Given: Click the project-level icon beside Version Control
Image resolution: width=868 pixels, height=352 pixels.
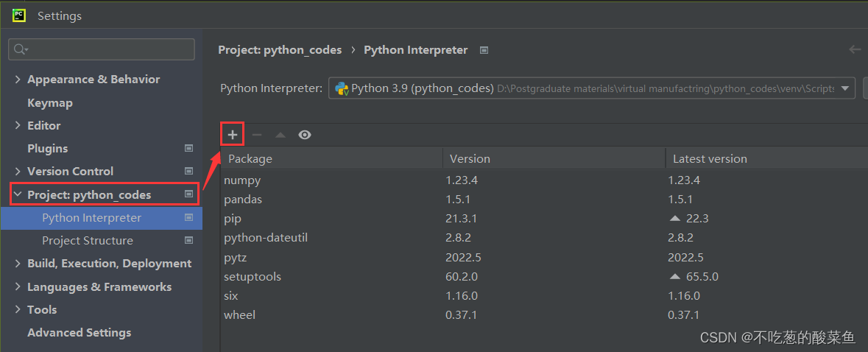Looking at the screenshot, I should (x=188, y=171).
